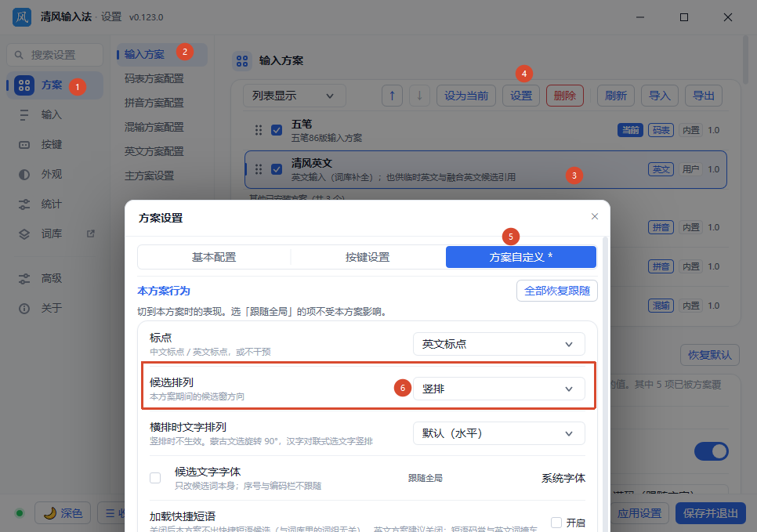757x532 pixels.
Task: Open the 方案 section via its grid icon
Action: pyautogui.click(x=24, y=85)
